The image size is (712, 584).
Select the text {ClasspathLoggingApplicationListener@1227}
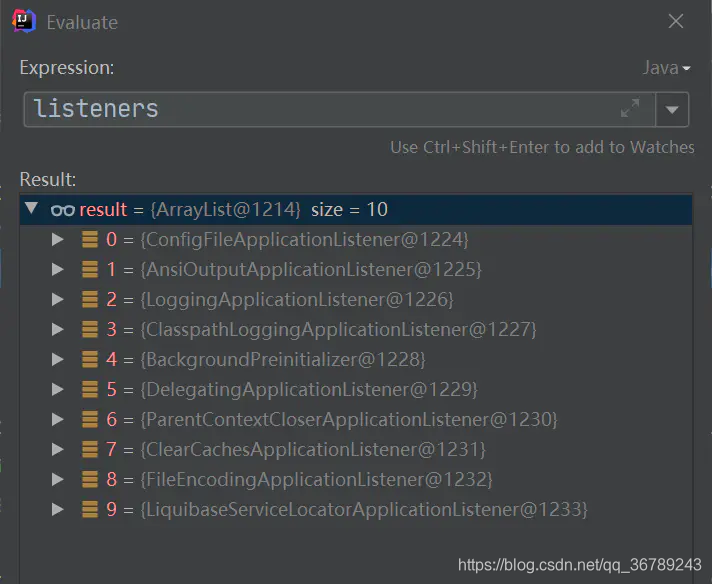click(x=338, y=330)
